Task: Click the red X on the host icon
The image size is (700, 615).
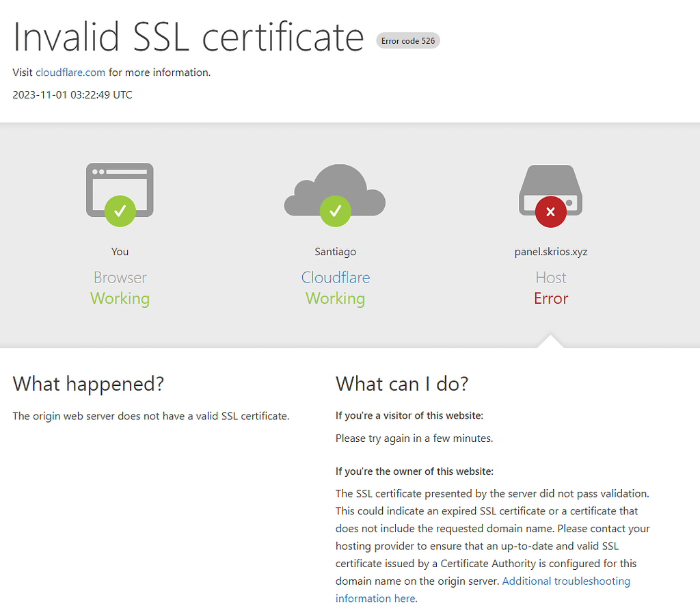Action: 550,211
